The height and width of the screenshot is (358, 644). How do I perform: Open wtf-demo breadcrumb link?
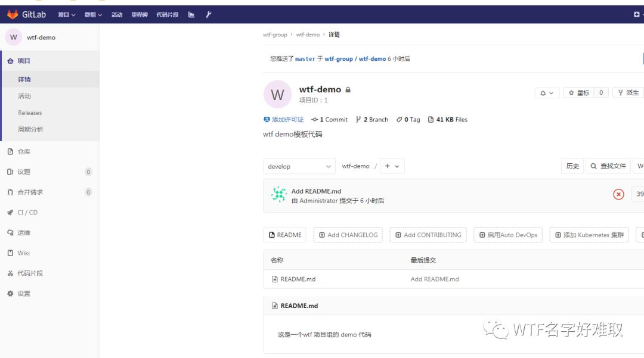(x=308, y=35)
